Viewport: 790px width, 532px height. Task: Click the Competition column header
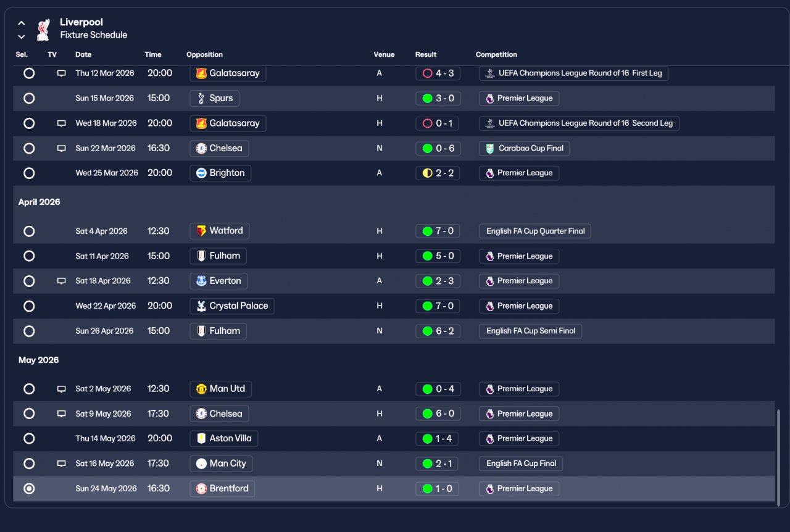(496, 55)
